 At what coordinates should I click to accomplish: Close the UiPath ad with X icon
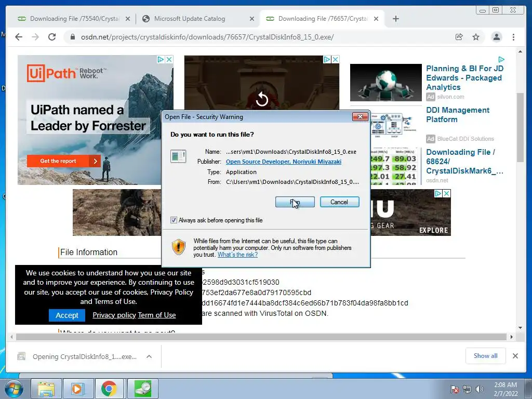pyautogui.click(x=169, y=59)
